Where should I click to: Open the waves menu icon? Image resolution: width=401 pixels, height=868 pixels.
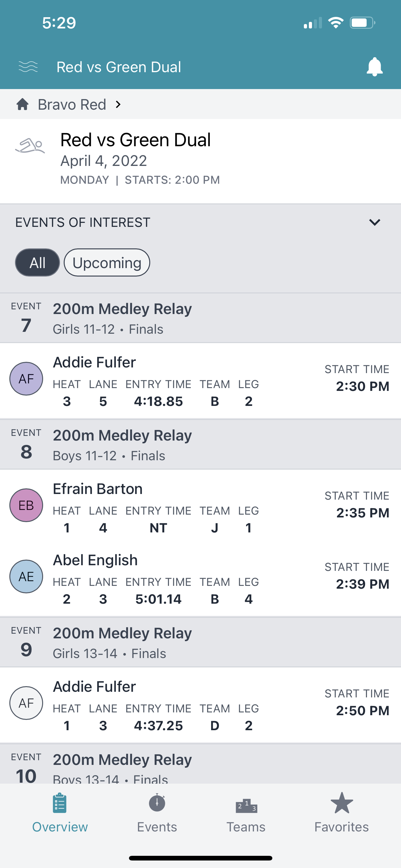coord(28,67)
